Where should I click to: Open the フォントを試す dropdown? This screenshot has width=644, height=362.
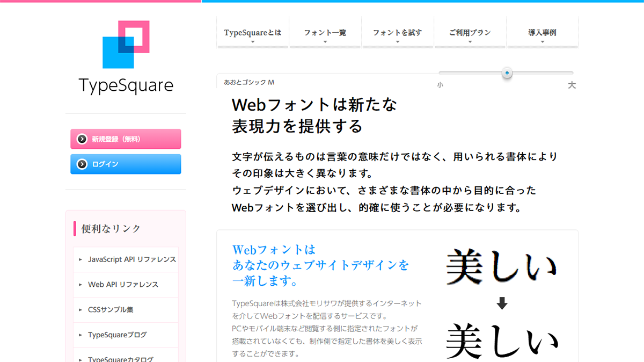click(x=398, y=32)
